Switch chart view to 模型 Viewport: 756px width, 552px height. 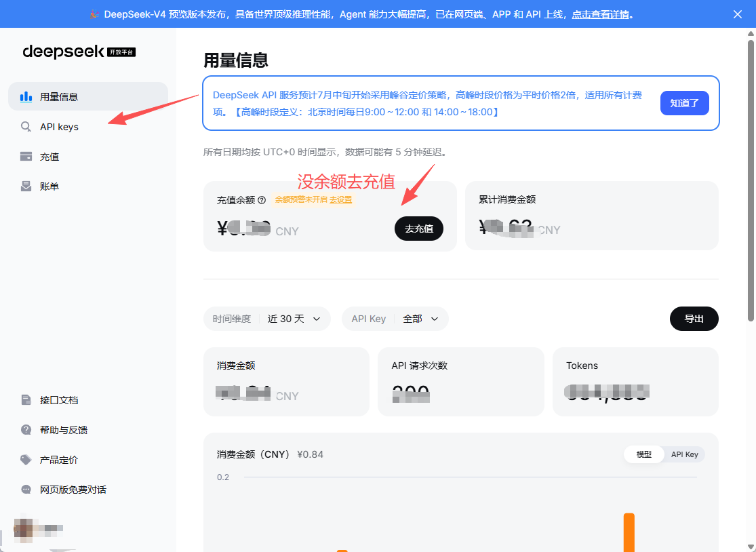coord(643,454)
